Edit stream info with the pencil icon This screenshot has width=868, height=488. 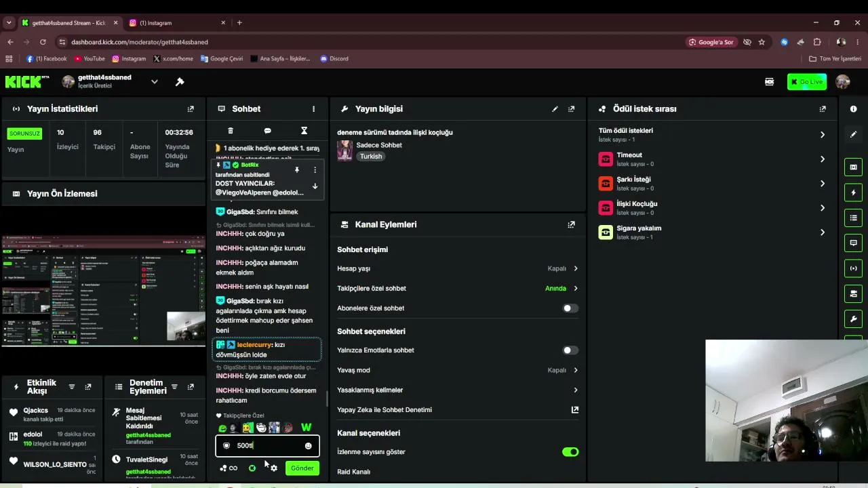(x=555, y=108)
